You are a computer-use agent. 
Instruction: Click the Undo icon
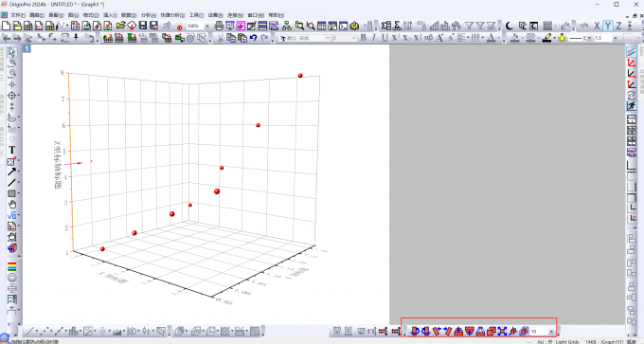tap(253, 38)
